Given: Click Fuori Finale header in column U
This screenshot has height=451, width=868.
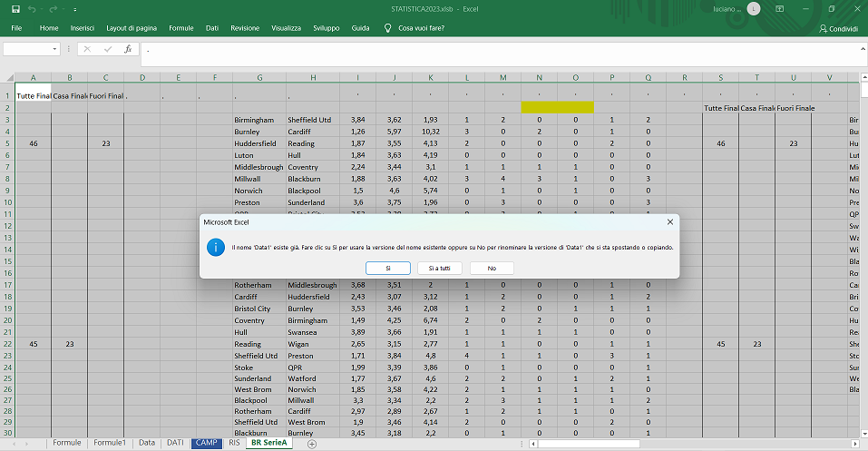Looking at the screenshot, I should coord(796,108).
